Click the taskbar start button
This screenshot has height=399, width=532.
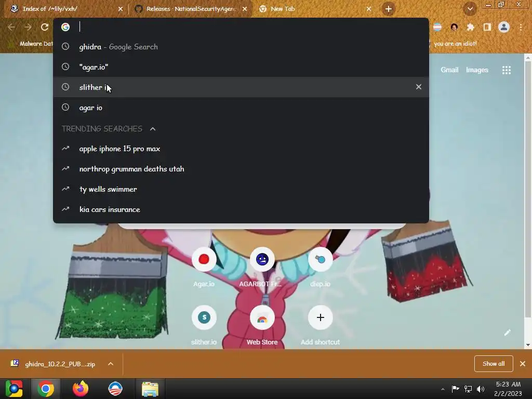tap(14, 389)
